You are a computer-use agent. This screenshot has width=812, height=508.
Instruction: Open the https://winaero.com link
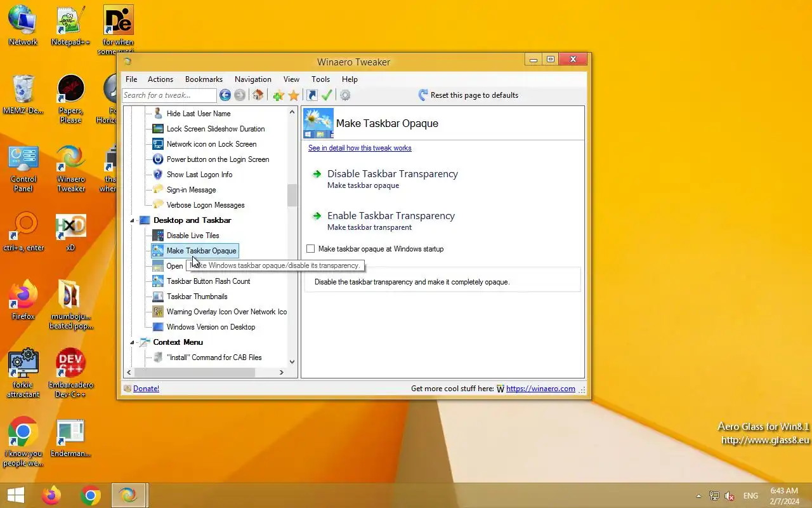pyautogui.click(x=540, y=389)
